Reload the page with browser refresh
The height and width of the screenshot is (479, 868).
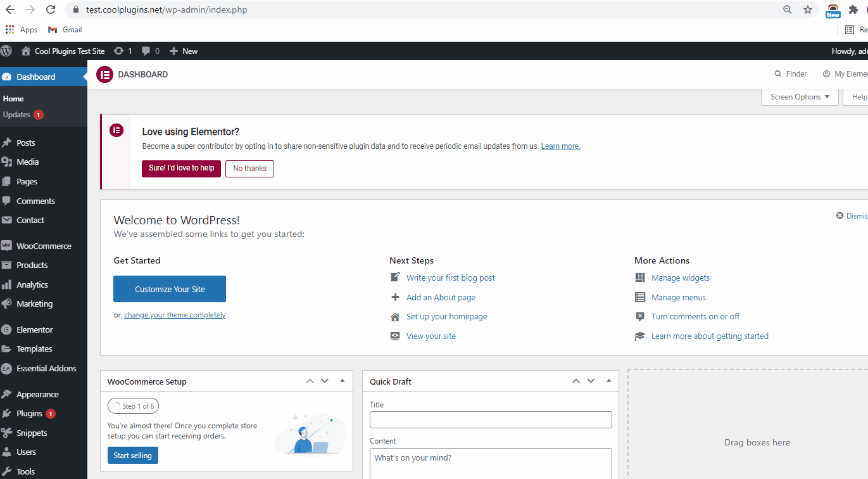click(x=50, y=10)
